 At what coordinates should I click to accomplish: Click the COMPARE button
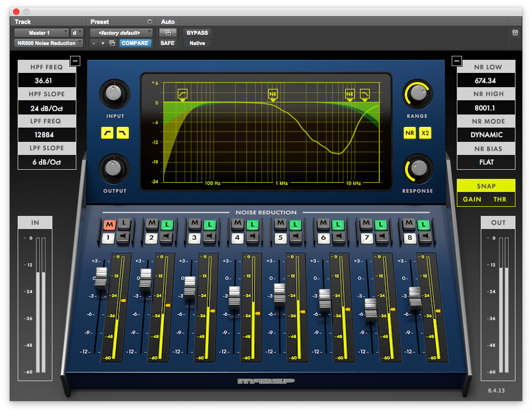coord(136,43)
